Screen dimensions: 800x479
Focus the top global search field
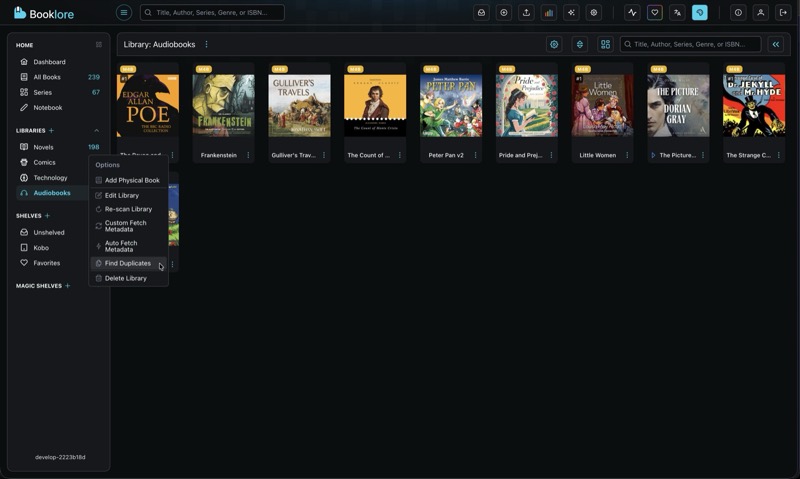click(212, 12)
